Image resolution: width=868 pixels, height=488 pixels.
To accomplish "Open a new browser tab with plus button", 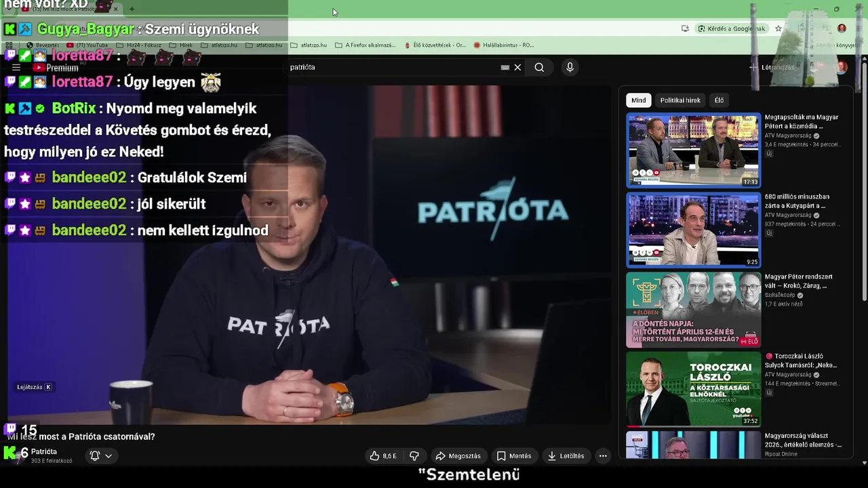I will tap(132, 9).
